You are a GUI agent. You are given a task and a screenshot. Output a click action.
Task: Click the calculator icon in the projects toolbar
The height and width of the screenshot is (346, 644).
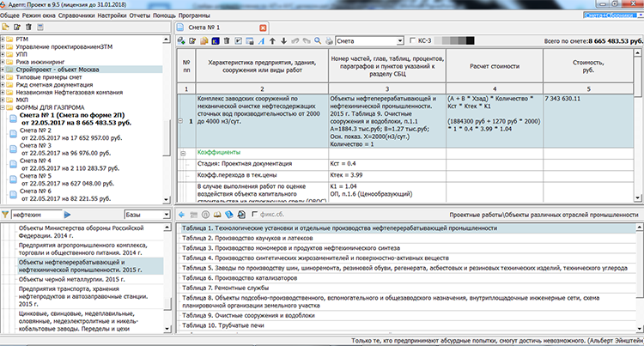tap(39, 27)
